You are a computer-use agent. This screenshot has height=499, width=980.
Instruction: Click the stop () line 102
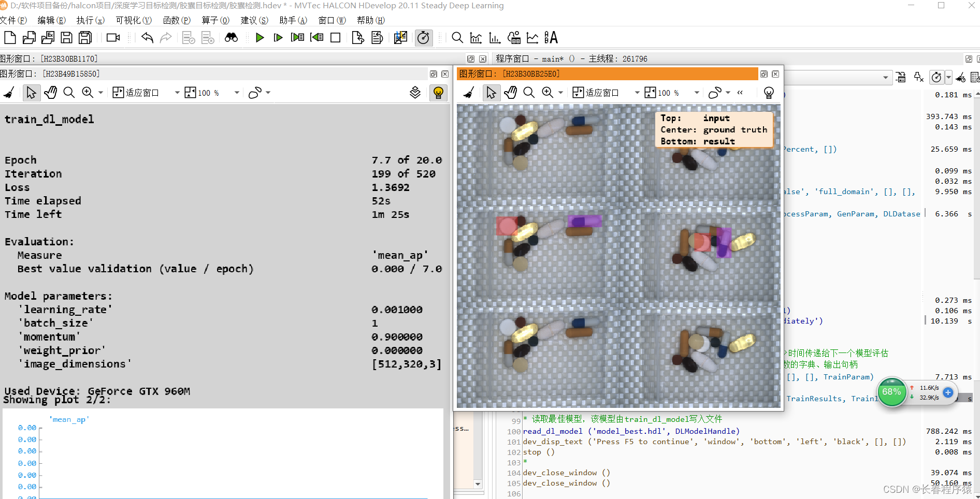point(539,452)
